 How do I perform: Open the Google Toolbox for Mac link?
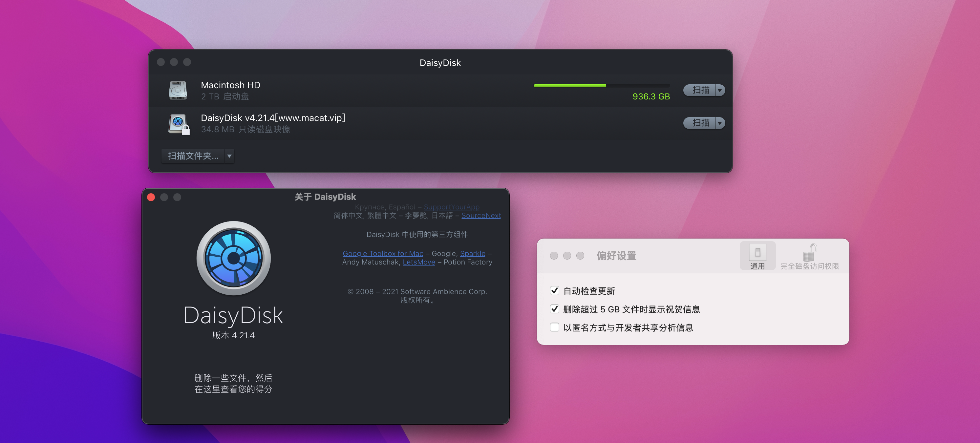point(382,254)
